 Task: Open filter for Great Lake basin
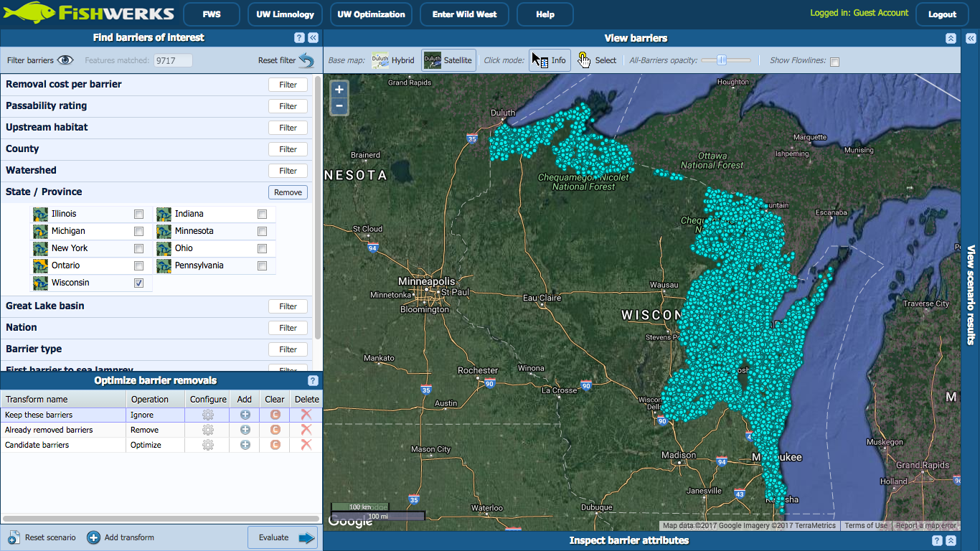(288, 306)
